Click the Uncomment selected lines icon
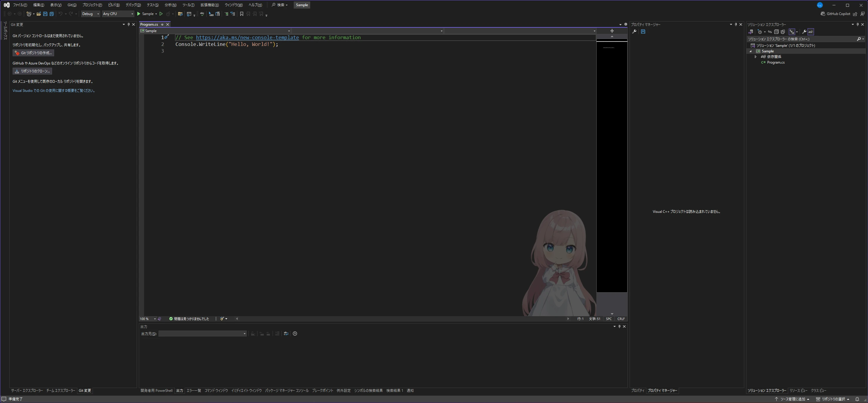Viewport: 868px width, 403px height. pyautogui.click(x=233, y=14)
